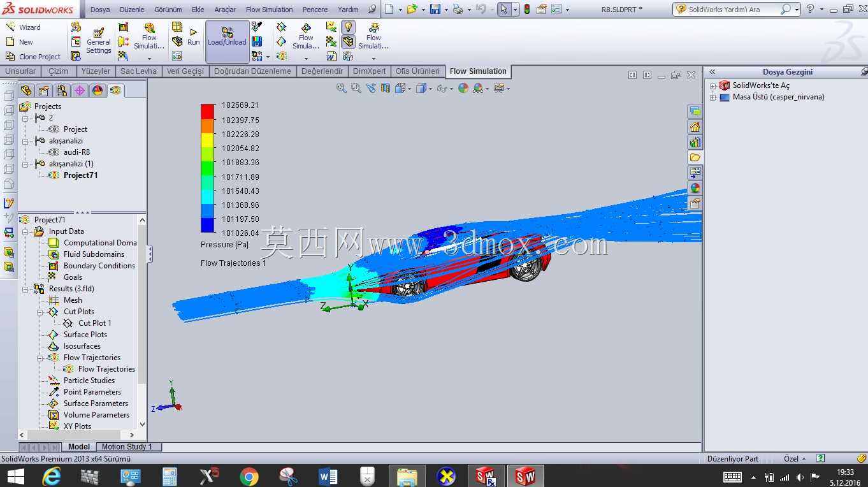Select Cut Plot 1 in the results tree
The height and width of the screenshot is (487, 868).
[94, 323]
